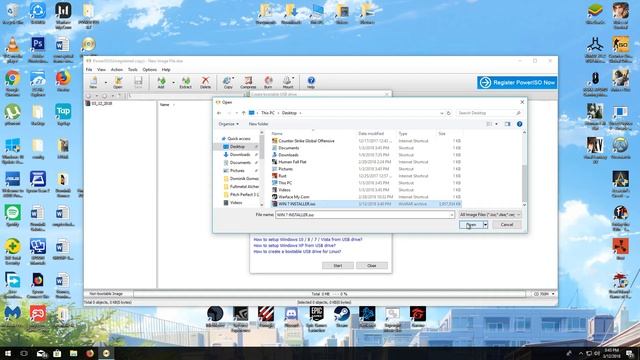Screen dimensions: 640x360
Task: Click the Steam icon in the desktop dock
Action: pos(342,317)
